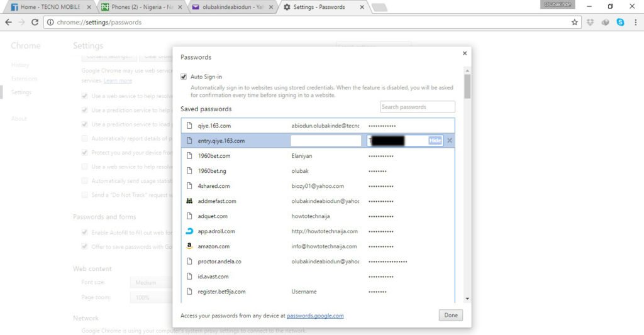Click the masked password for amazon.com
Viewport: 644px width, 335px height.
(x=380, y=246)
